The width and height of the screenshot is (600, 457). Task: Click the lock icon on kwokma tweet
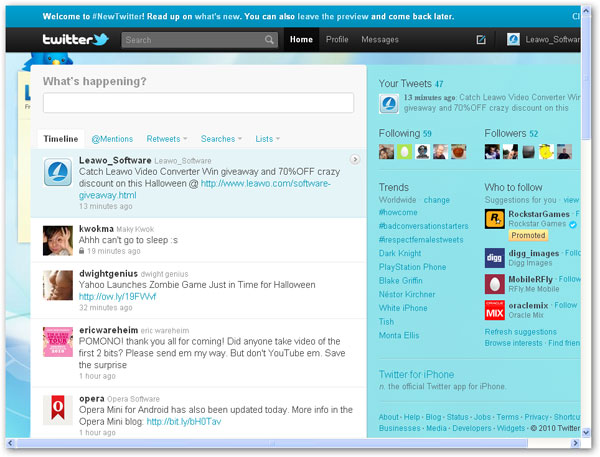(82, 251)
